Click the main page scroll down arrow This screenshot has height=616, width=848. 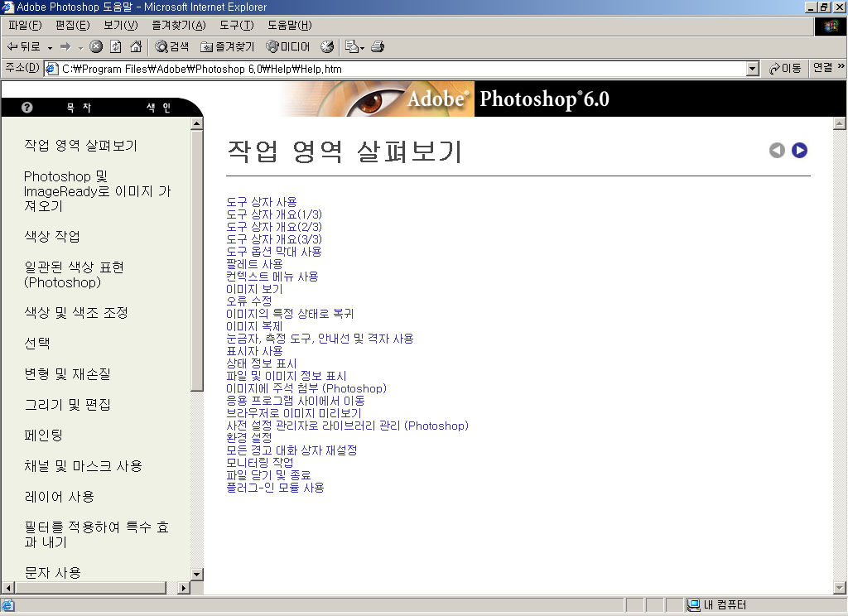click(x=840, y=587)
